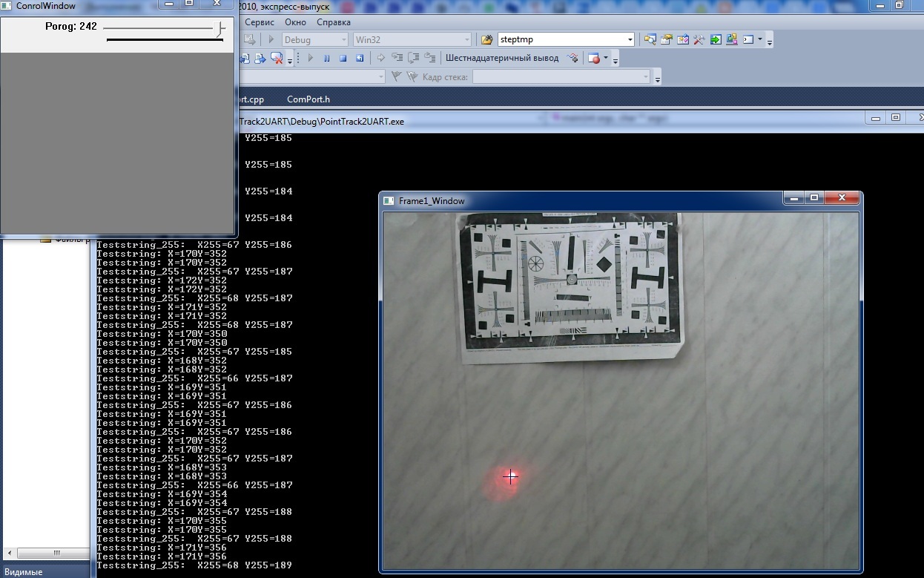Open the Сервис menu
The width and height of the screenshot is (924, 578).
coord(260,22)
